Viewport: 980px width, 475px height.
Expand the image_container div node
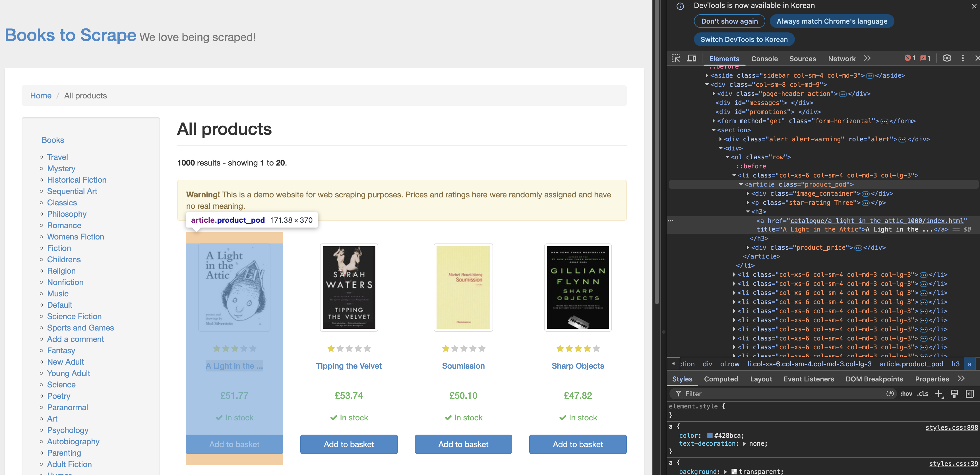748,194
